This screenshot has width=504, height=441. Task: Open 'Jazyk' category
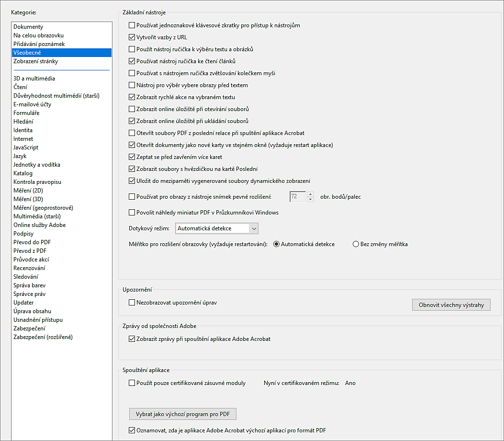(x=62, y=156)
